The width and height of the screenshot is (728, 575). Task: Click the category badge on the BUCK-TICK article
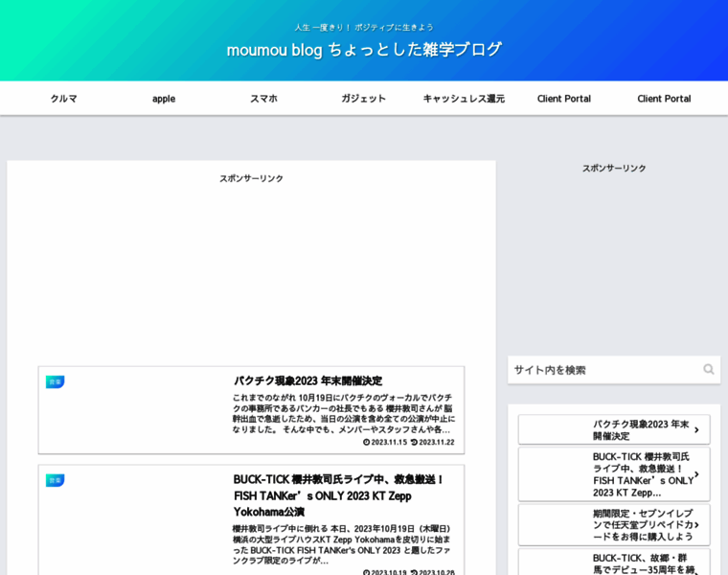pos(55,480)
